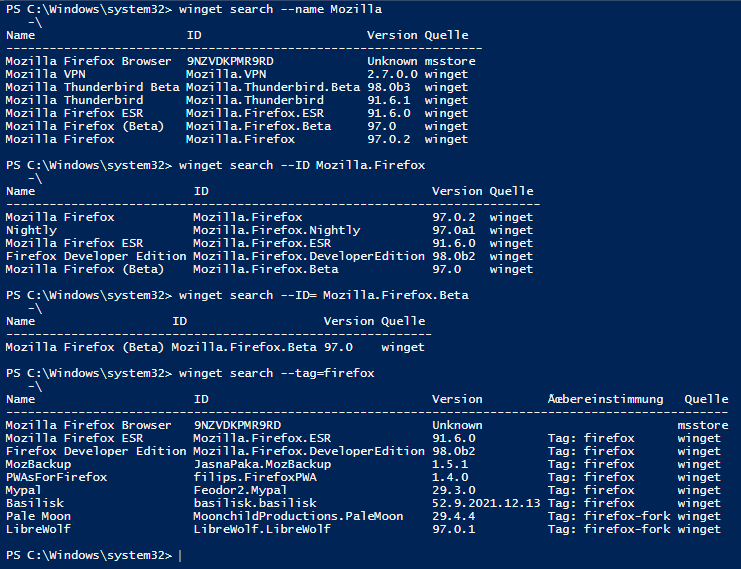741x569 pixels.
Task: Click Mozilla.Thunderbird.Beta in the ID column
Action: pos(273,87)
